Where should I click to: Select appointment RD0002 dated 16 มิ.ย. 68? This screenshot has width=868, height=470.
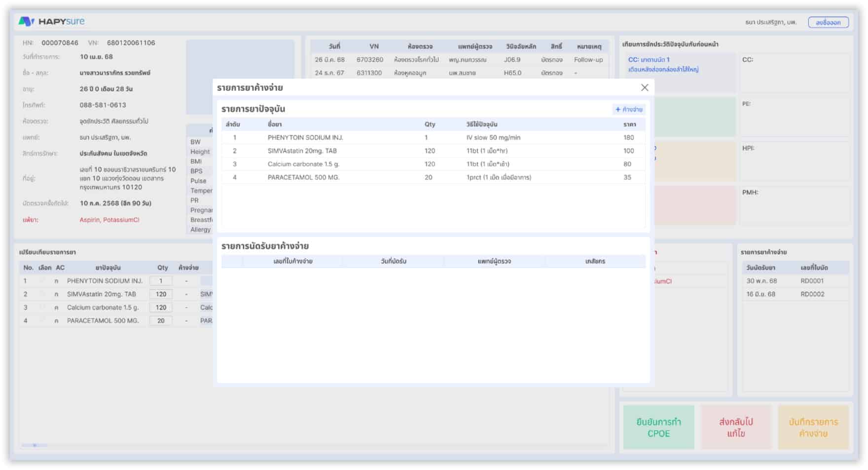pyautogui.click(x=795, y=294)
